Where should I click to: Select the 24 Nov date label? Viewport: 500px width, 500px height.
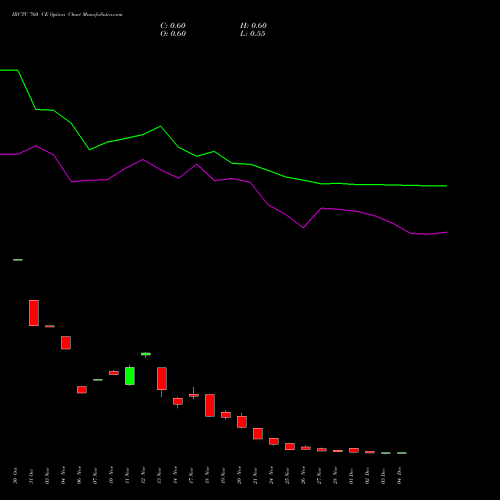click(271, 476)
